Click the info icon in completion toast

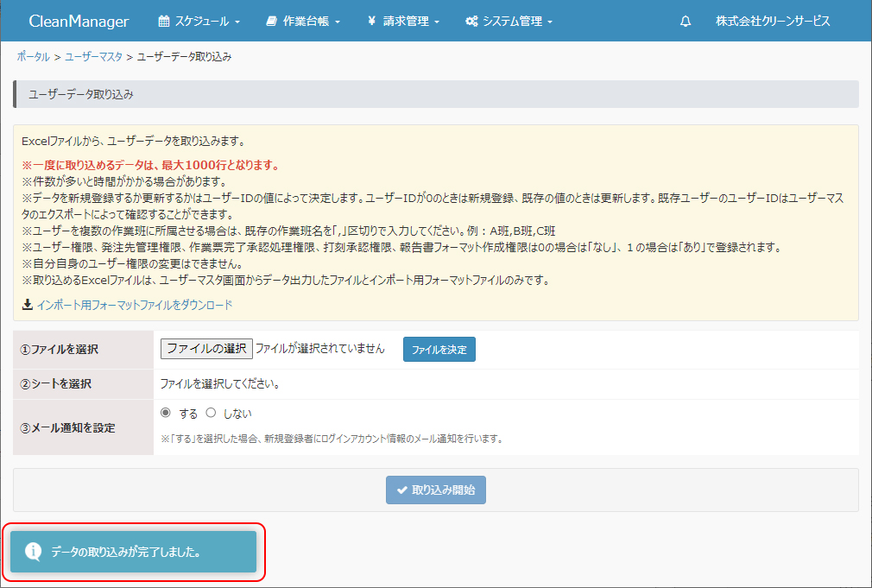(33, 551)
